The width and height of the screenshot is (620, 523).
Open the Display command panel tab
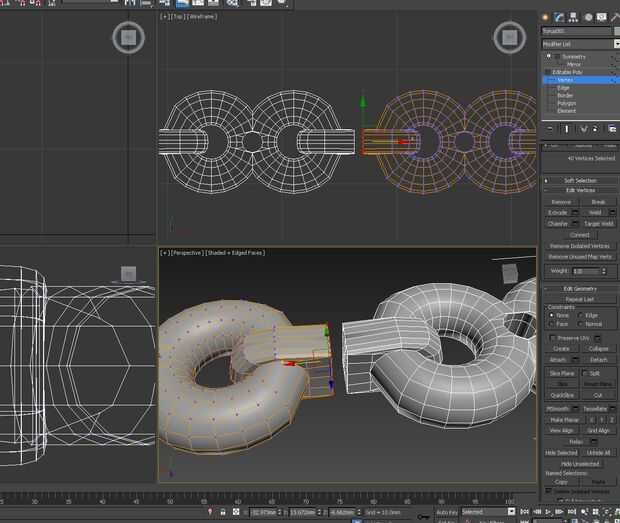point(601,17)
